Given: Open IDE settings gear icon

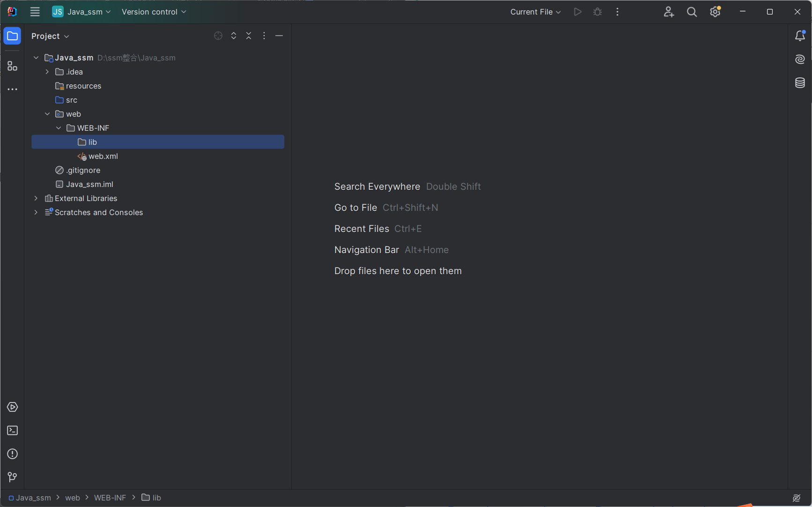Looking at the screenshot, I should (715, 12).
